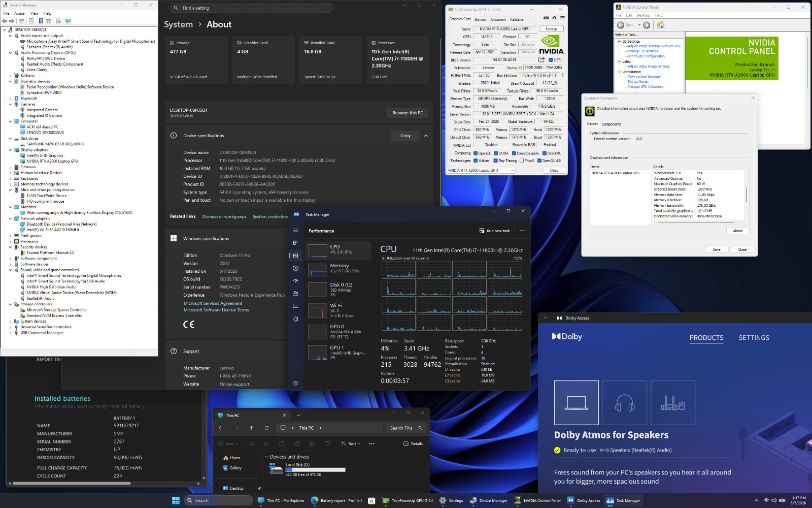This screenshot has height=508, width=812.
Task: Open Microsoft Services Agreement link
Action: (213, 303)
